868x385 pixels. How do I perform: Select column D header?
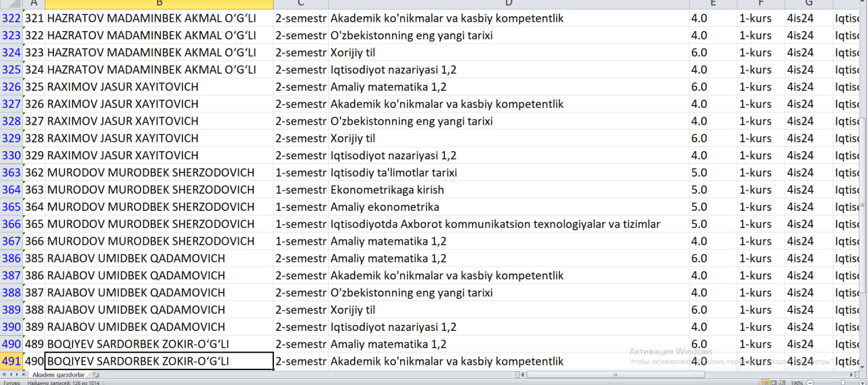(509, 4)
